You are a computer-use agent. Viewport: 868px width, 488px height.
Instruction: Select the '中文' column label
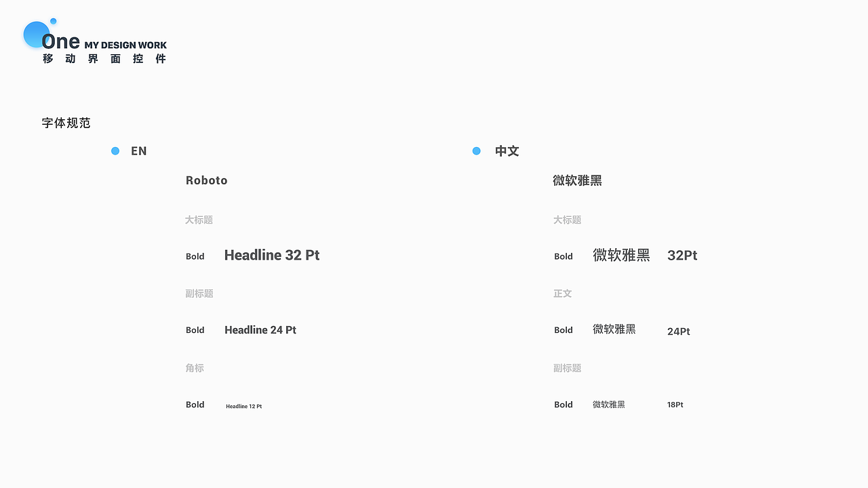pos(507,151)
